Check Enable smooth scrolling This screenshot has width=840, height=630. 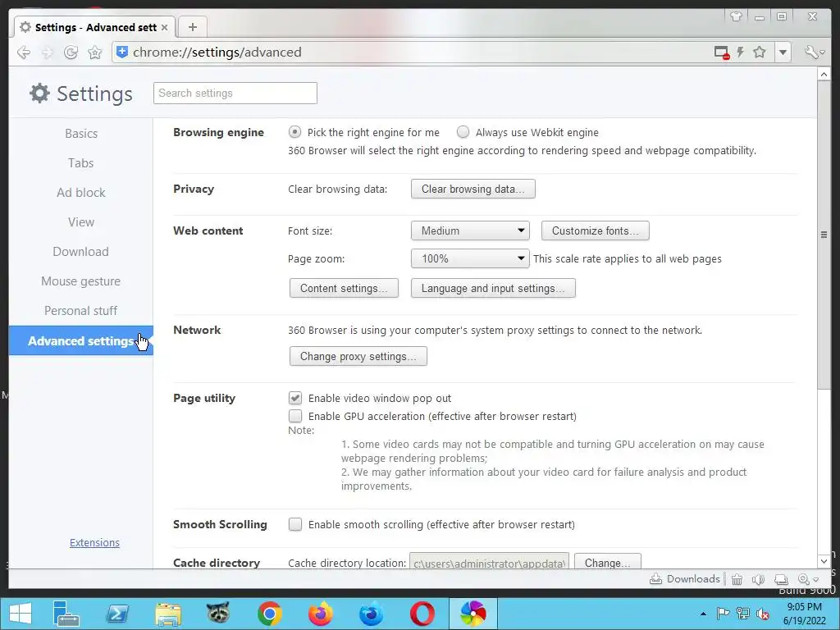coord(295,524)
